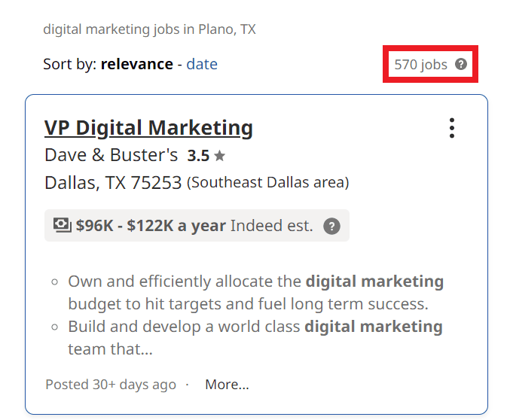Screen dimensions: 510x420
Task: Open the three-dot job options menu
Action: pyautogui.click(x=452, y=128)
